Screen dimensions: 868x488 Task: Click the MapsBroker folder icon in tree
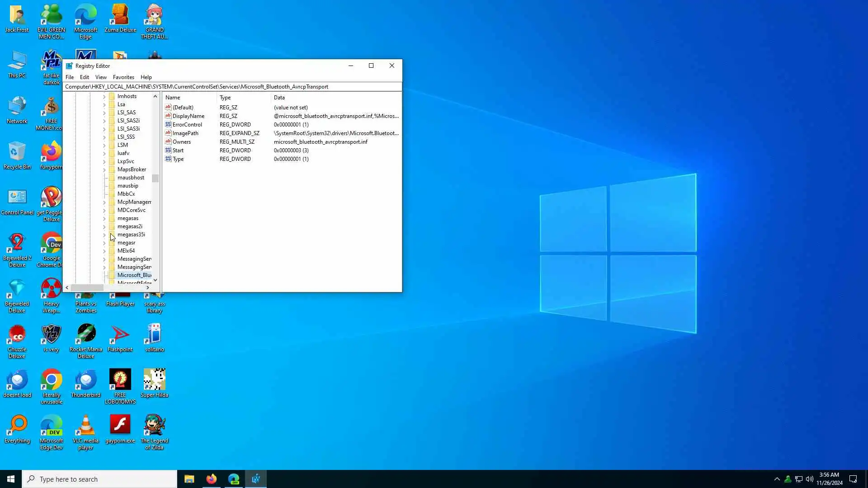click(112, 169)
